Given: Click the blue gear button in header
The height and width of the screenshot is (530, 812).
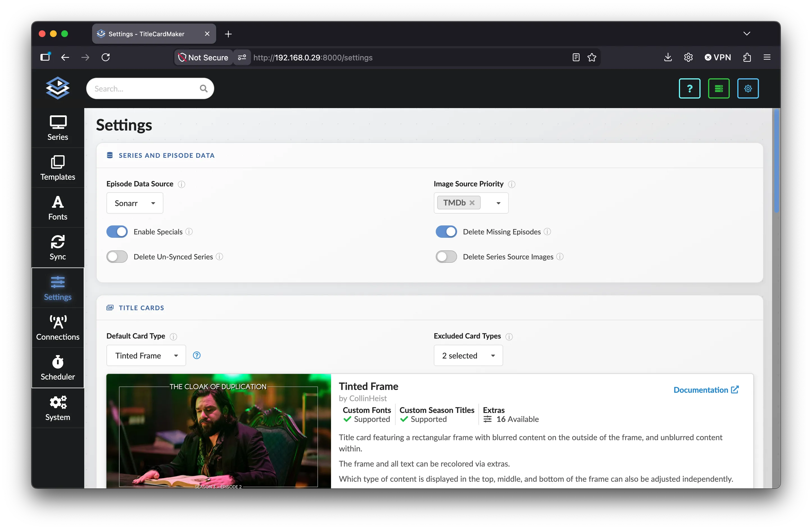Looking at the screenshot, I should (748, 88).
